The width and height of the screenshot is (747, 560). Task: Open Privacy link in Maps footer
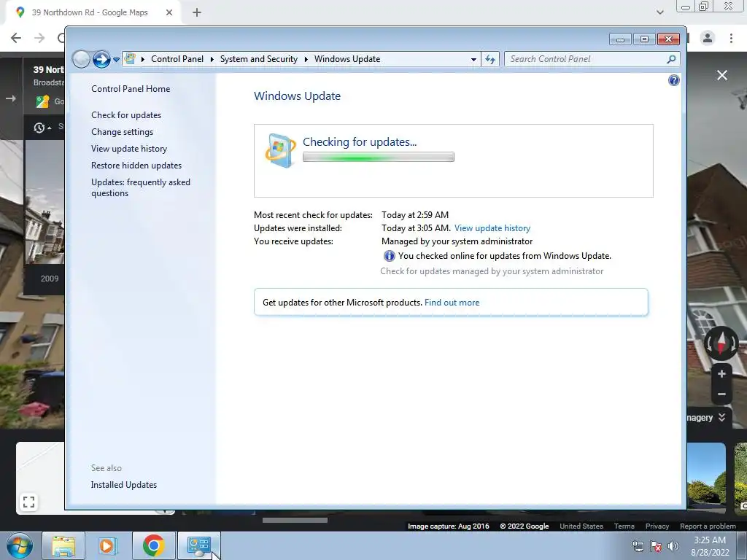tap(657, 526)
